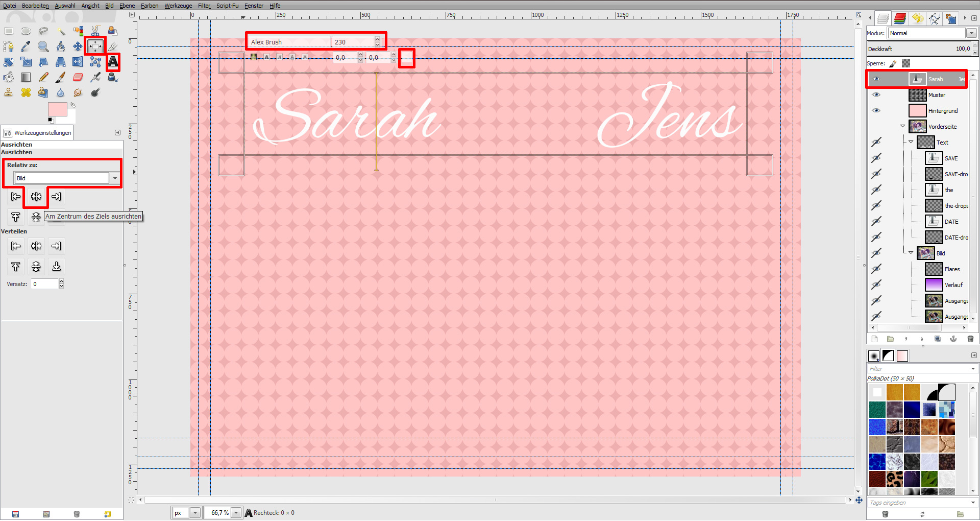Pick the Clone stamp tool

(8, 92)
